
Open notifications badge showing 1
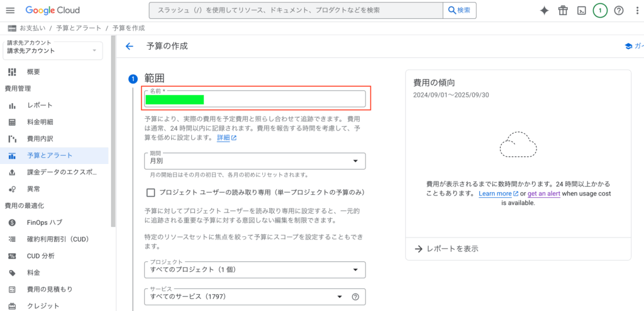(600, 11)
